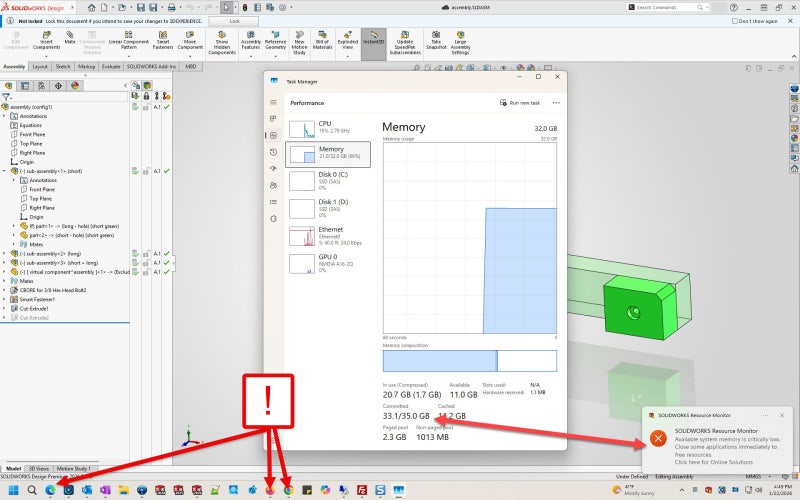Select Equations in the feature tree
The image size is (800, 500).
click(x=31, y=126)
